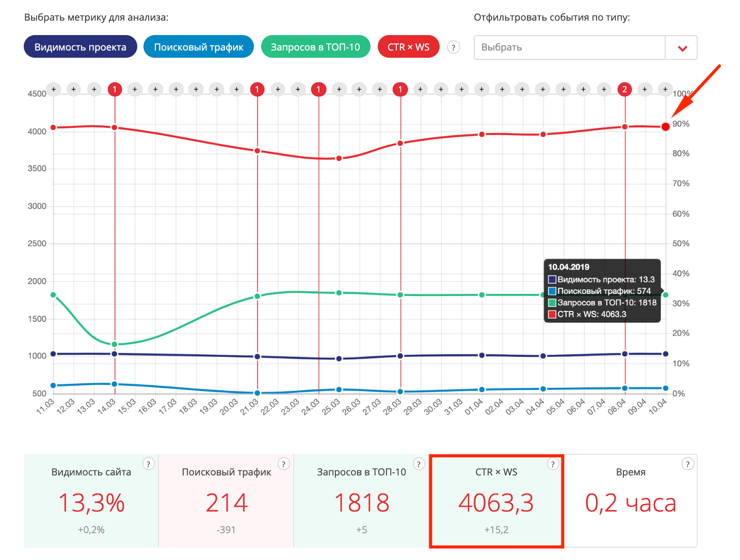Toggle the CTR × WS metric
The height and width of the screenshot is (560, 740).
[408, 47]
